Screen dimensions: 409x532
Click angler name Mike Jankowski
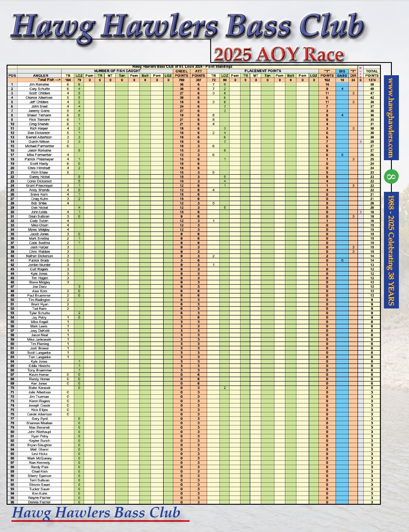coord(39,339)
